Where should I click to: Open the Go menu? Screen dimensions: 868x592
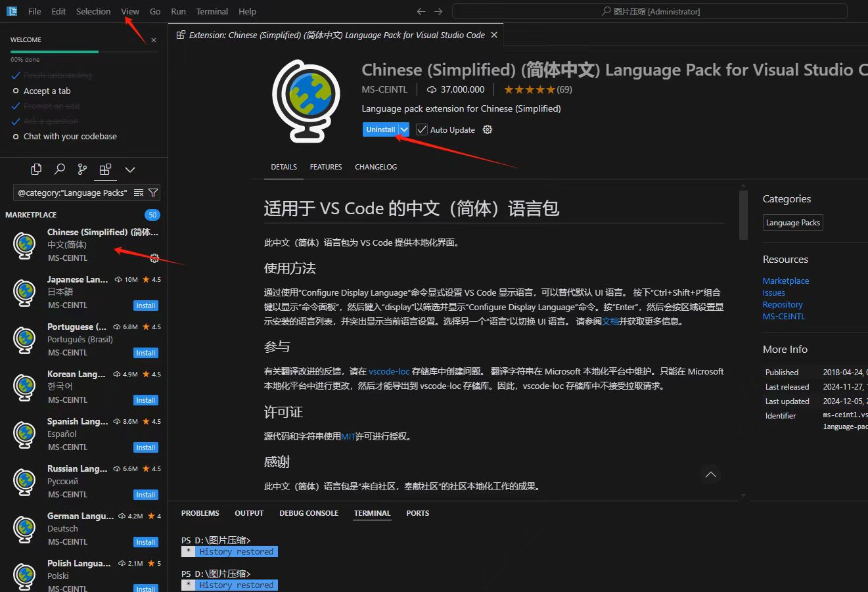coord(155,11)
